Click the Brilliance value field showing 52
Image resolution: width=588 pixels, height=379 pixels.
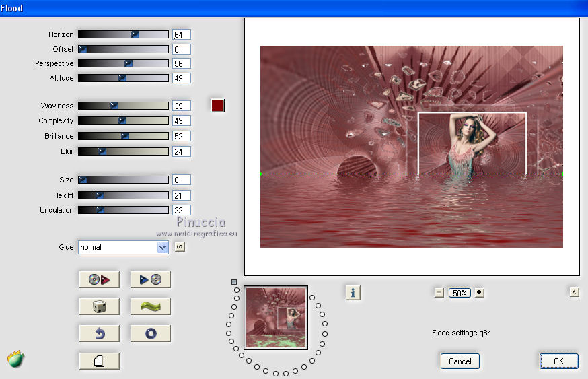182,136
